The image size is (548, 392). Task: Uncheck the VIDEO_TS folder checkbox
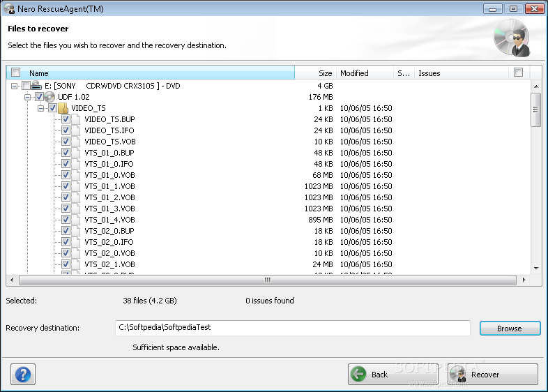52,108
